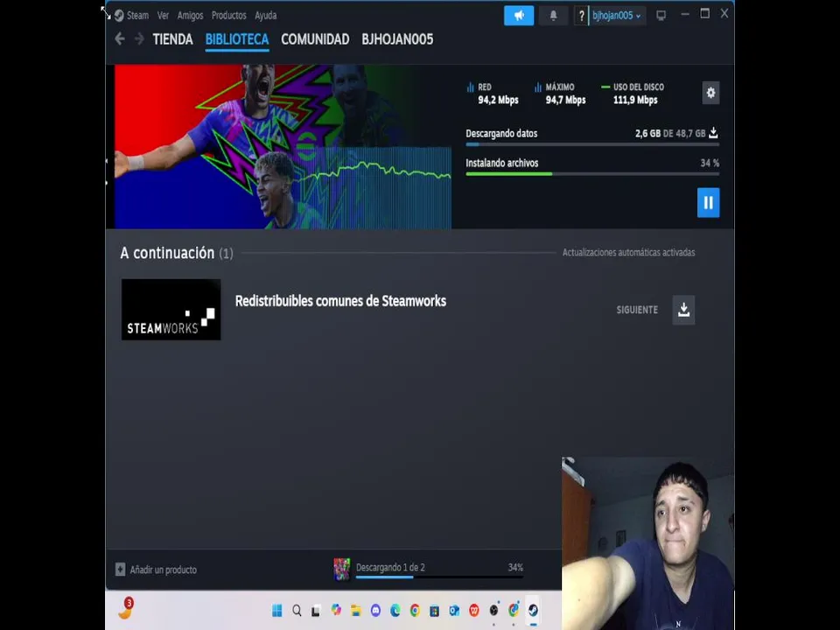Screen dimensions: 840x630
Task: Launch Microsoft Edge from taskbar
Action: pyautogui.click(x=395, y=610)
